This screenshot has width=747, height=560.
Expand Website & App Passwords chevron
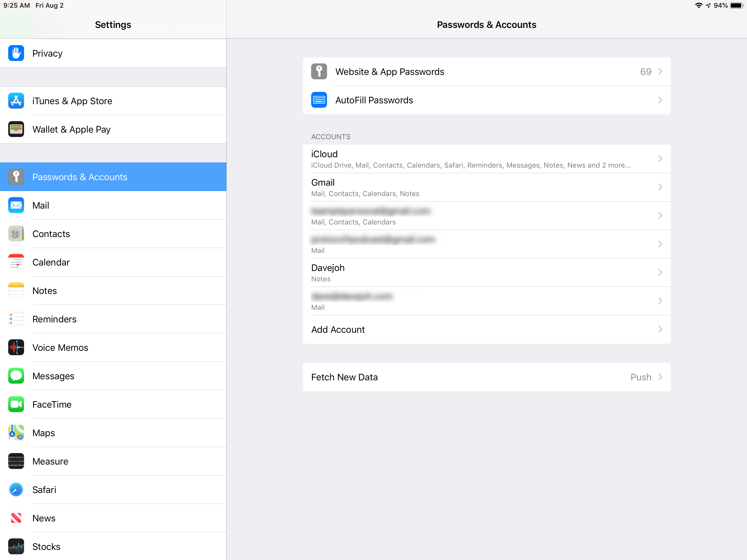tap(660, 72)
